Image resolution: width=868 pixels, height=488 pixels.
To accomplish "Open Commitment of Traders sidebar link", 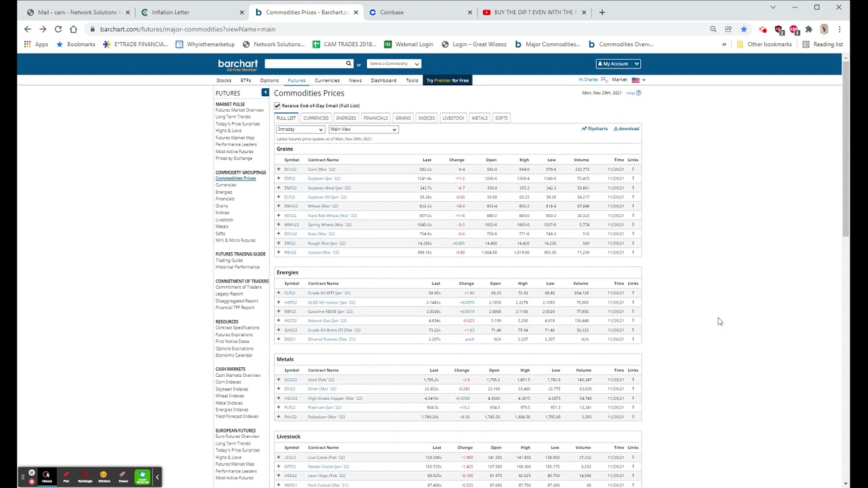I will click(238, 287).
